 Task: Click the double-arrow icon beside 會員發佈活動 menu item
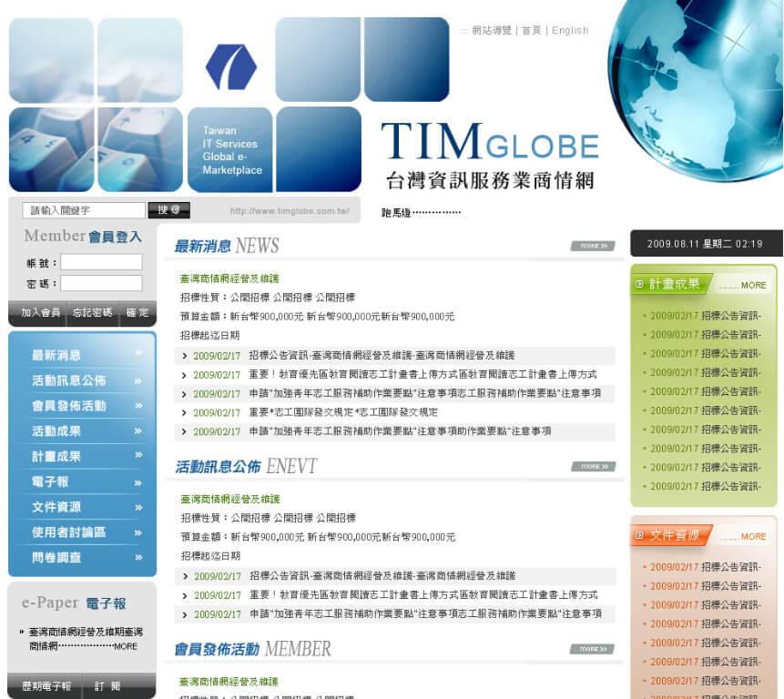tap(138, 406)
